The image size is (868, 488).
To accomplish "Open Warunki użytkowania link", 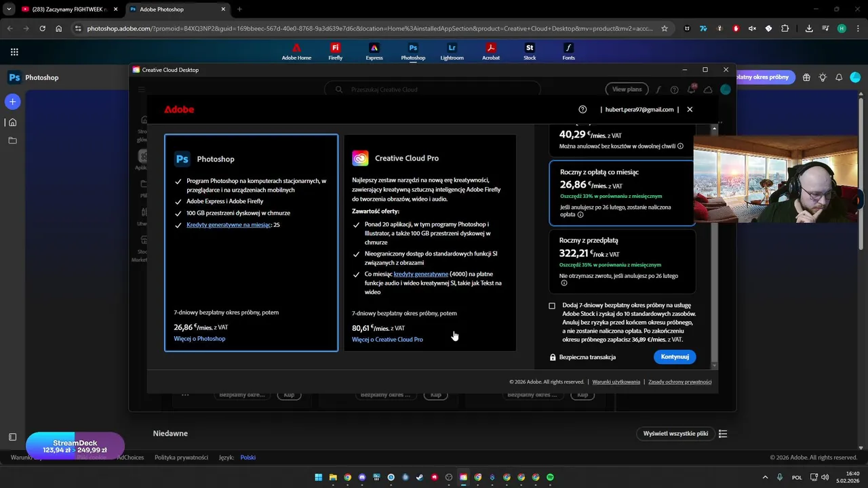I will coord(616,382).
